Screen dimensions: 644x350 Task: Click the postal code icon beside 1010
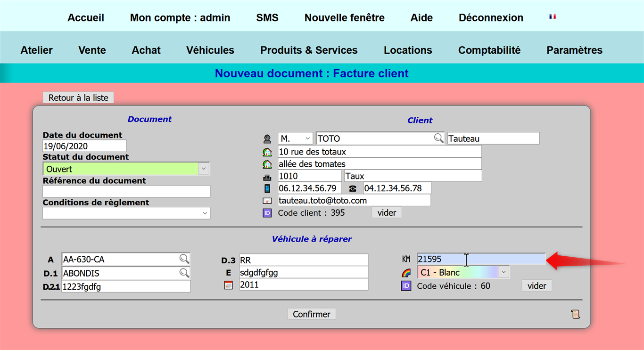pyautogui.click(x=267, y=177)
